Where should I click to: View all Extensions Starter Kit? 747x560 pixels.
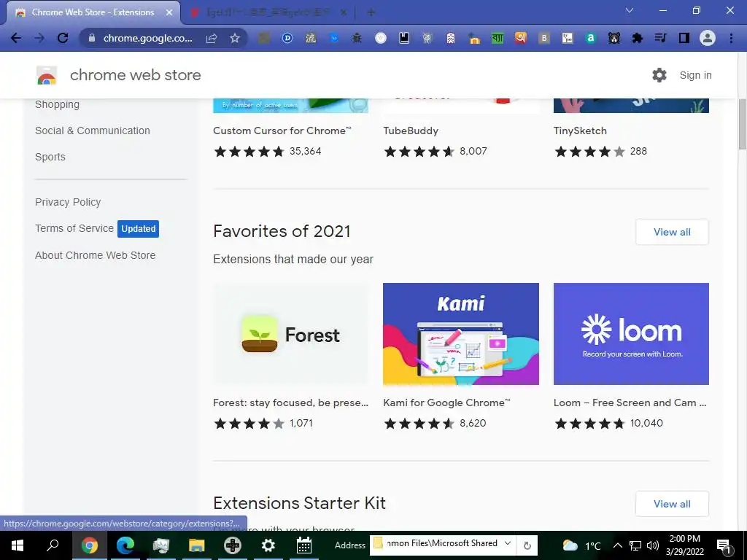[x=672, y=504]
